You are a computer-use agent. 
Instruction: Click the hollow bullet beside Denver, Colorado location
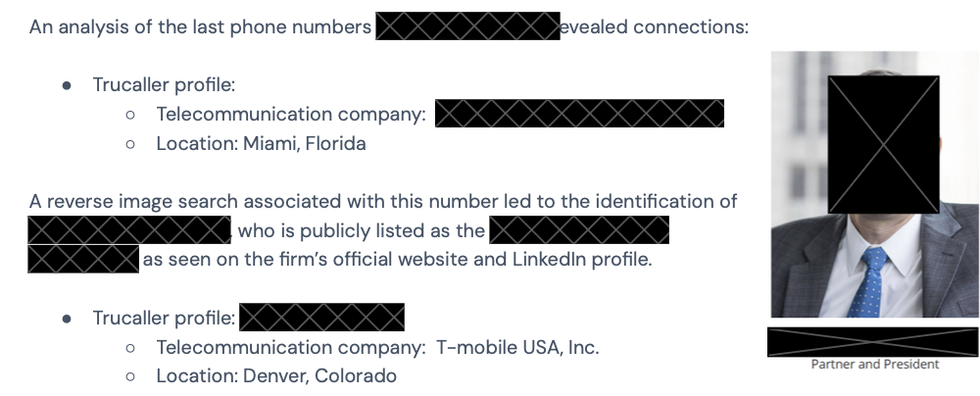coord(130,376)
